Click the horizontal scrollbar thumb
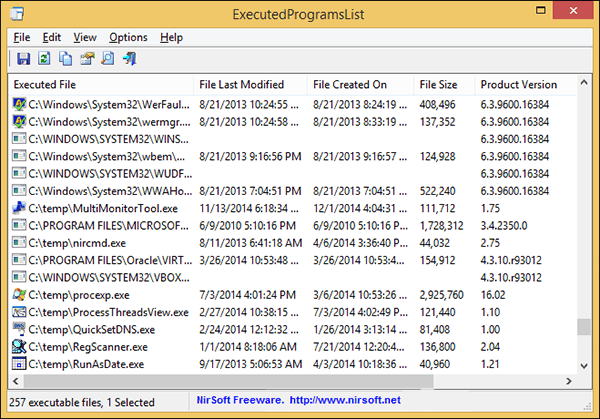This screenshot has height=419, width=600. [x=228, y=381]
